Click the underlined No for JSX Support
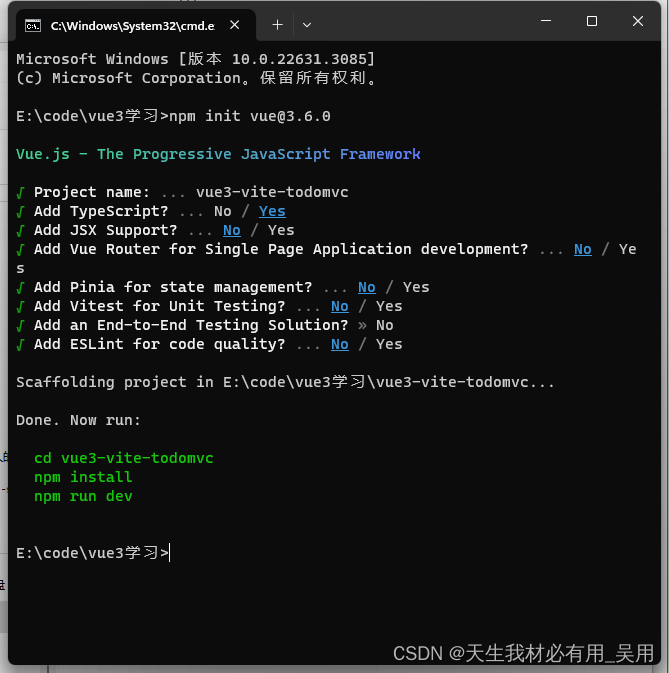The width and height of the screenshot is (669, 673). tap(232, 230)
